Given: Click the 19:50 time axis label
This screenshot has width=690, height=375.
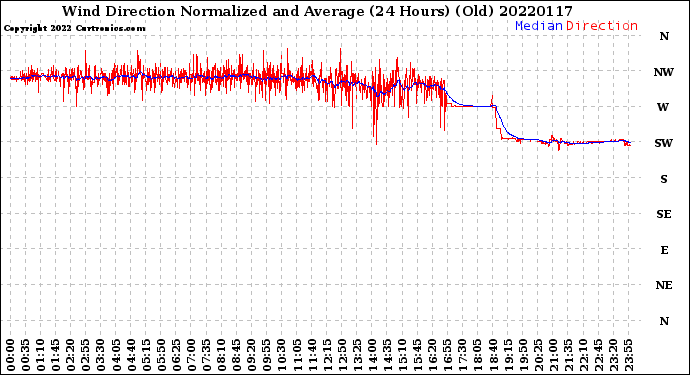Looking at the screenshot, I should (523, 355).
